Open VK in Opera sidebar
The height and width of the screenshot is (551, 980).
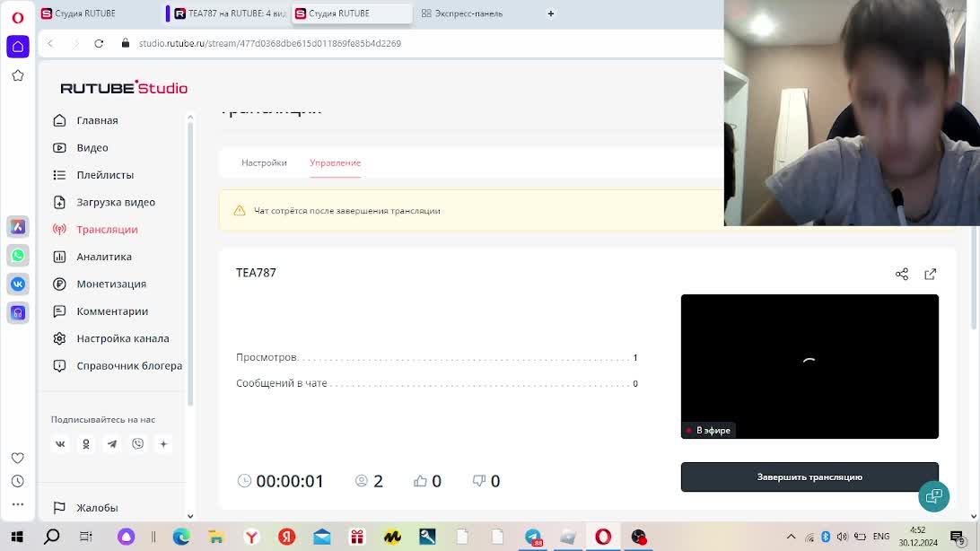(18, 284)
